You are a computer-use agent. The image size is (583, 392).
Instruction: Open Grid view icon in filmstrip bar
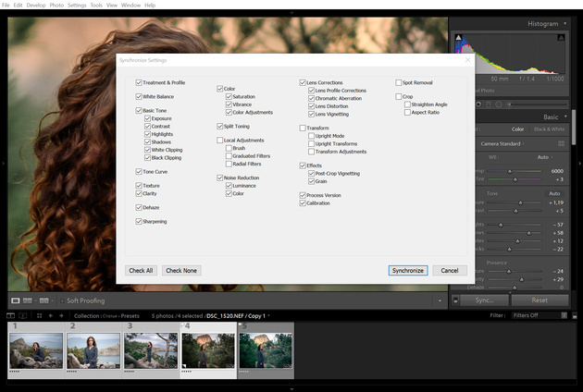pos(40,316)
